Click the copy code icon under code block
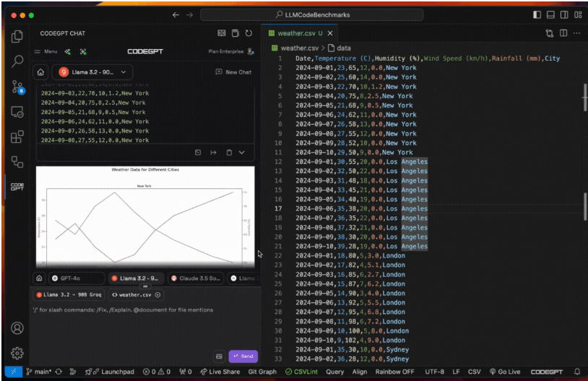Screen dimensions: 588x381 click(229, 152)
